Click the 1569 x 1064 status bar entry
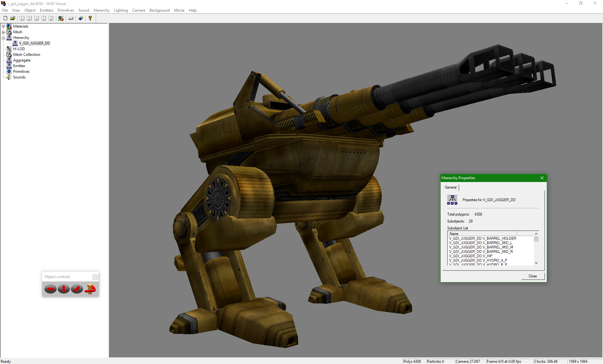This screenshot has width=603, height=364. coord(584,361)
